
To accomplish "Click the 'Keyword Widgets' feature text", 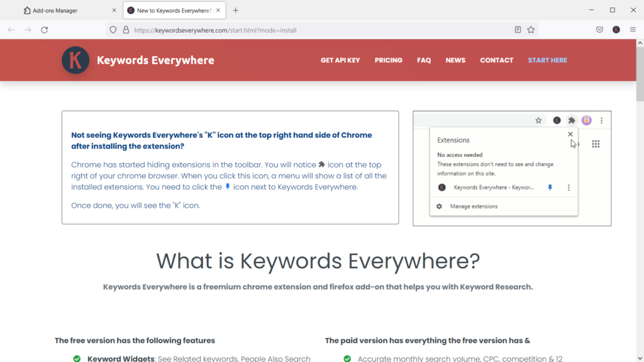I will click(x=121, y=359).
